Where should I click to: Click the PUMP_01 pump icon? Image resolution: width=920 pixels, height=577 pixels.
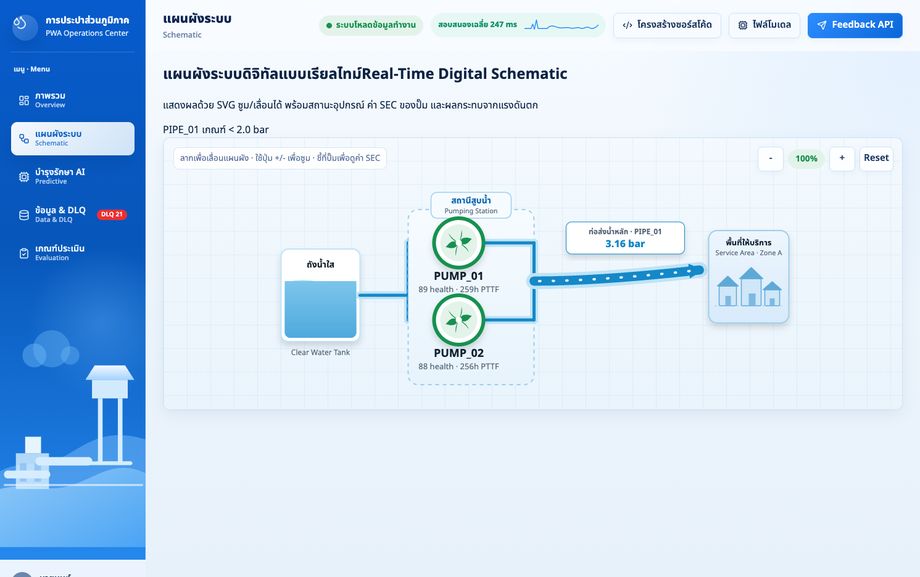(x=458, y=242)
